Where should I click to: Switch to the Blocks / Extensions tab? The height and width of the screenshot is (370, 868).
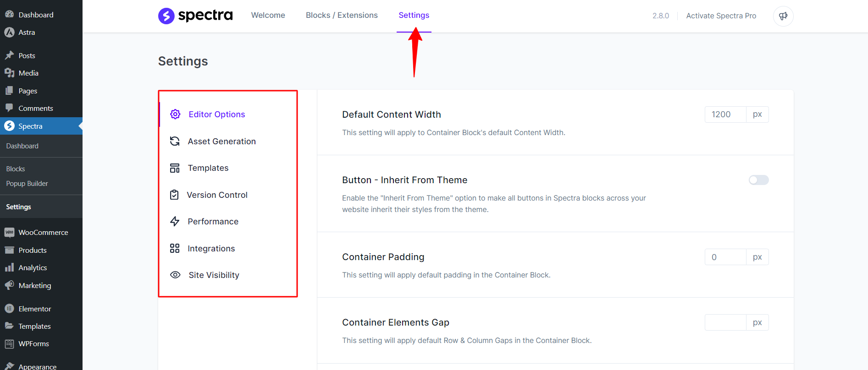coord(342,15)
